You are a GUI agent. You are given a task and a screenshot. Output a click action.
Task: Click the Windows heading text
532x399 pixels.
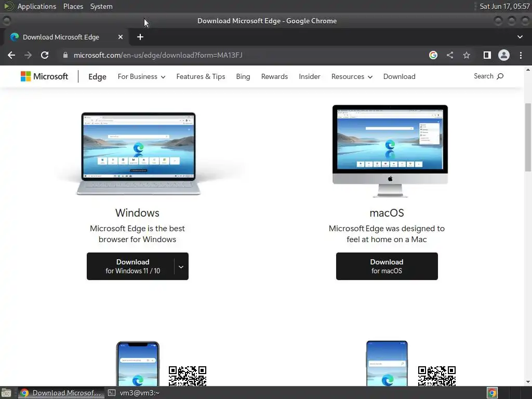click(137, 212)
